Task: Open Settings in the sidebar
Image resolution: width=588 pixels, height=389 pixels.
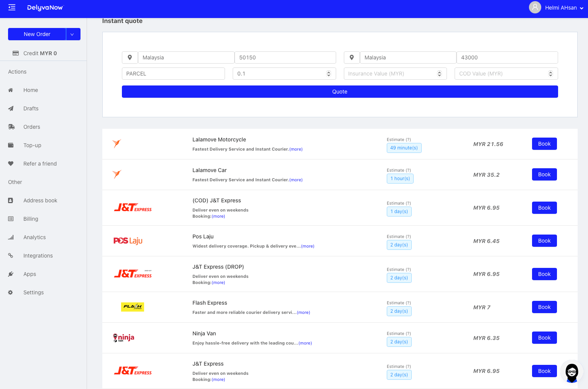Action: coord(34,292)
